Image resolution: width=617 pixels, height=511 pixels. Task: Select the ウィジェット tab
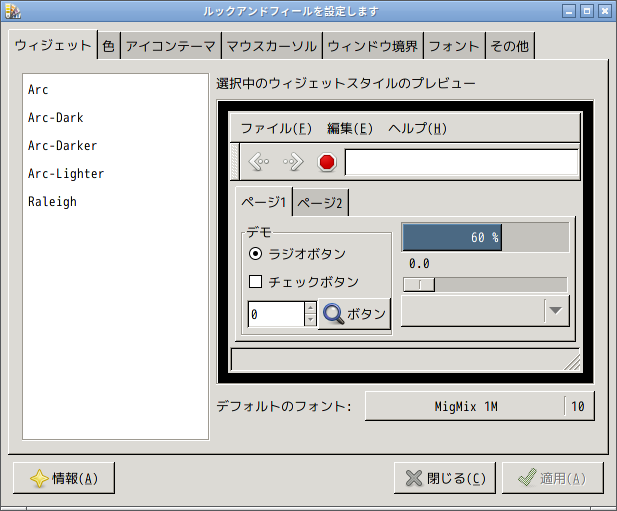coord(53,45)
